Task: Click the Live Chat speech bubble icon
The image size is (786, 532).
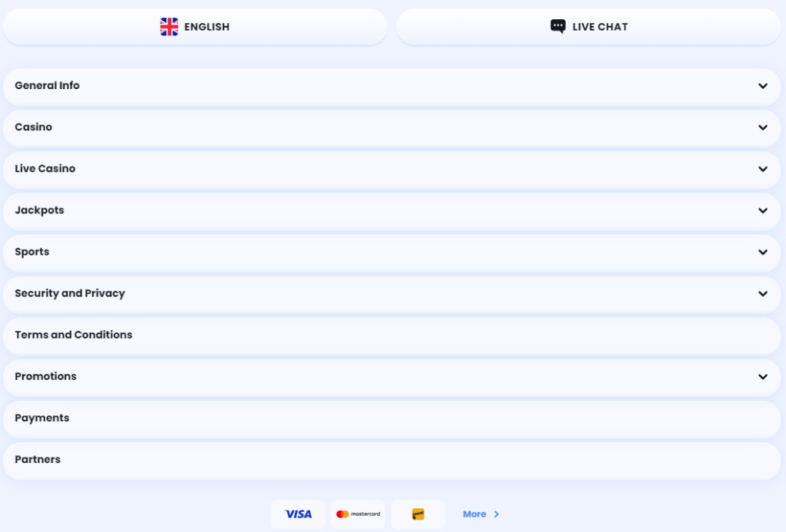Action: (x=558, y=26)
